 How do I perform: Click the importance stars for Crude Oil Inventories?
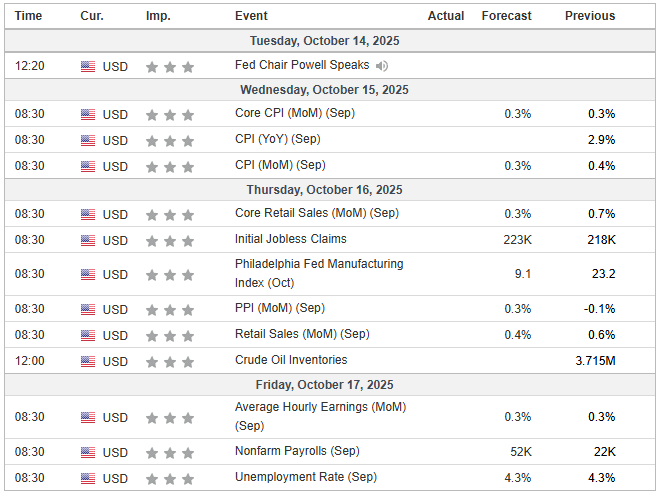(170, 361)
